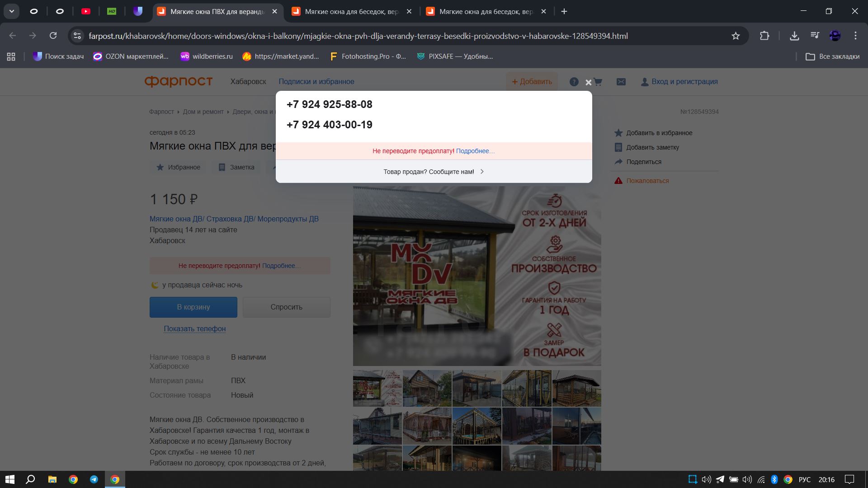This screenshot has height=488, width=868.
Task: Open wildberries.ru bookmark
Action: click(207, 56)
